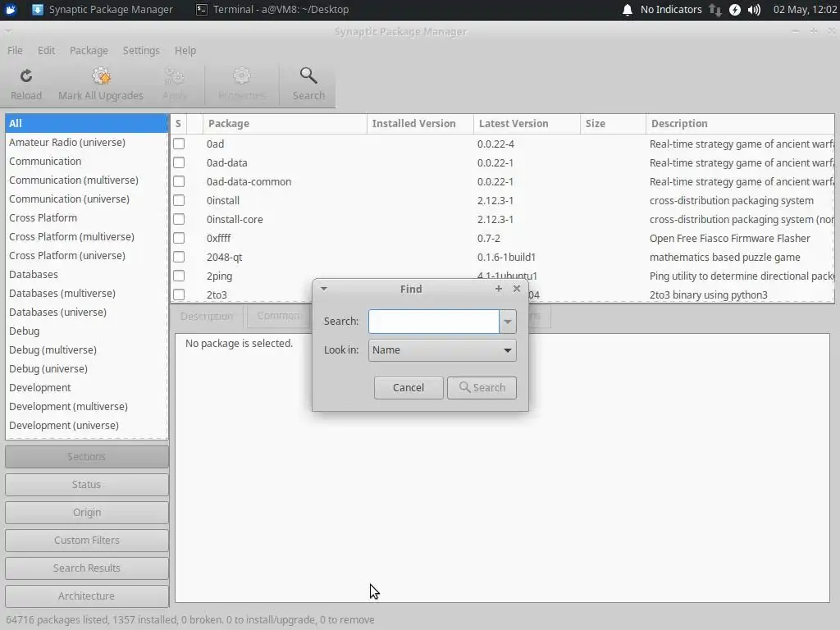The image size is (840, 630).
Task: Open the Edit menu
Action: click(46, 50)
